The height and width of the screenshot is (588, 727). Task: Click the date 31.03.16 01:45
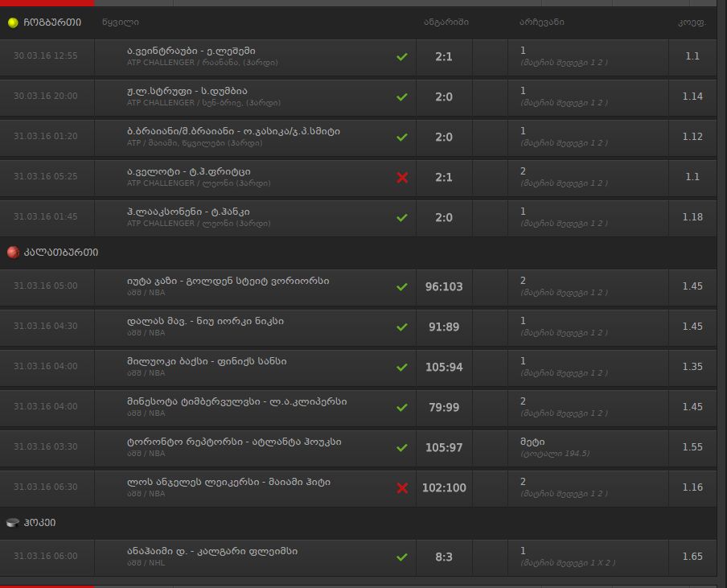pyautogui.click(x=45, y=216)
